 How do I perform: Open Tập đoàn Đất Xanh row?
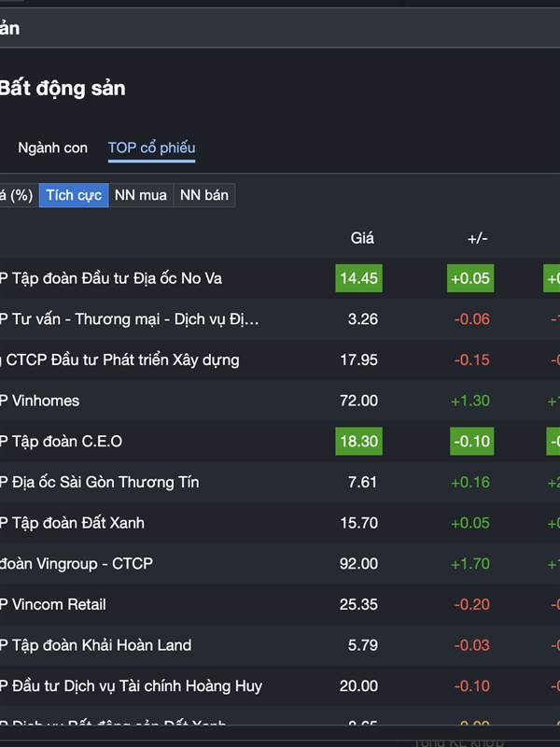point(280,523)
